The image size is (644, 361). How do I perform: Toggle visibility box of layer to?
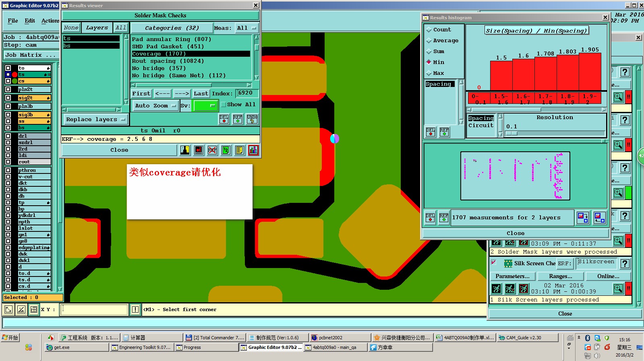[8, 68]
